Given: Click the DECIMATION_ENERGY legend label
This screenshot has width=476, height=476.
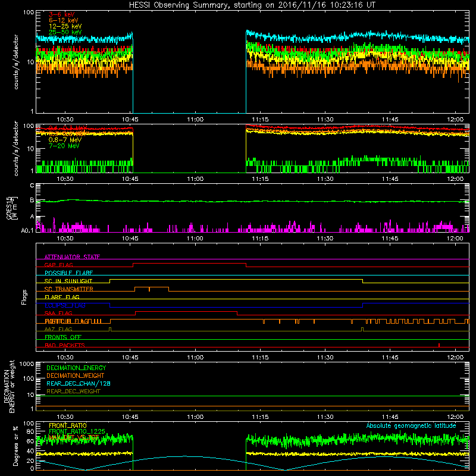Looking at the screenshot, I should click(x=76, y=368).
